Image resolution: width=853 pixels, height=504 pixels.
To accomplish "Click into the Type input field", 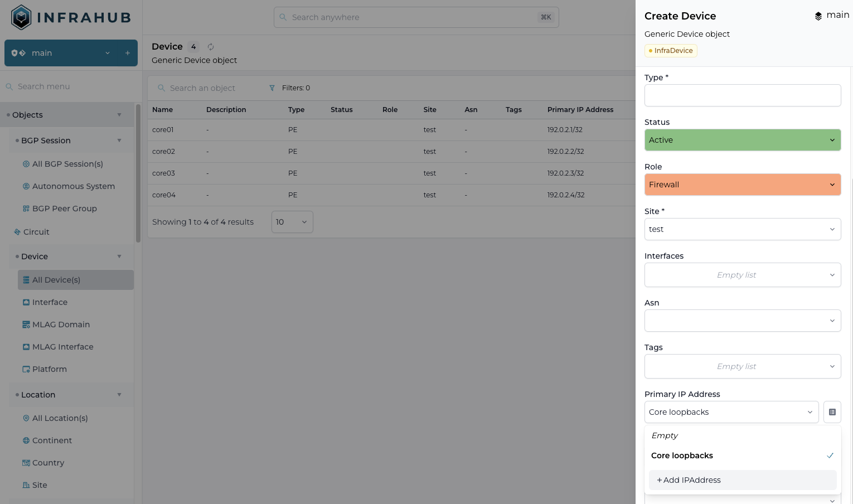I will [742, 95].
